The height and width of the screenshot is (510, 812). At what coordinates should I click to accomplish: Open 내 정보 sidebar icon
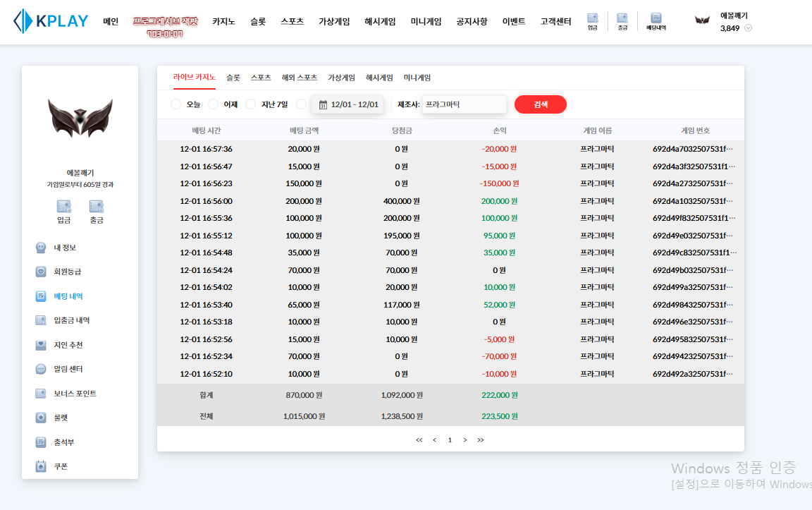click(42, 248)
